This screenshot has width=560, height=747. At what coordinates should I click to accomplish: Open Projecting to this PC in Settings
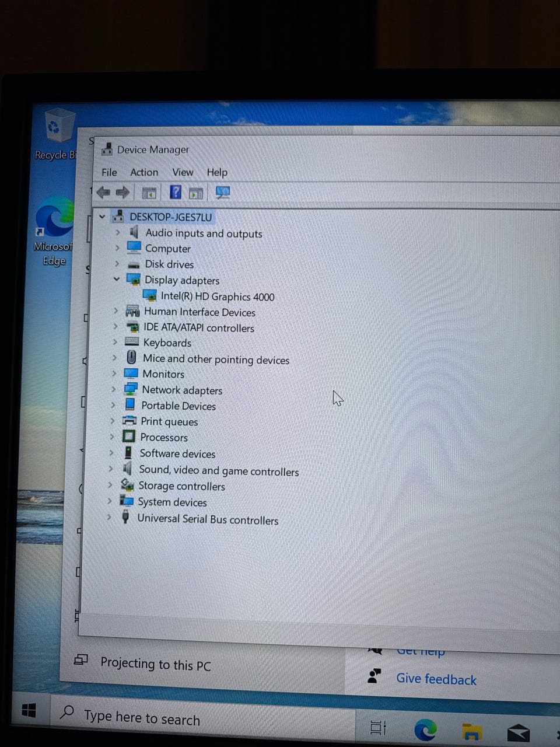click(x=155, y=664)
